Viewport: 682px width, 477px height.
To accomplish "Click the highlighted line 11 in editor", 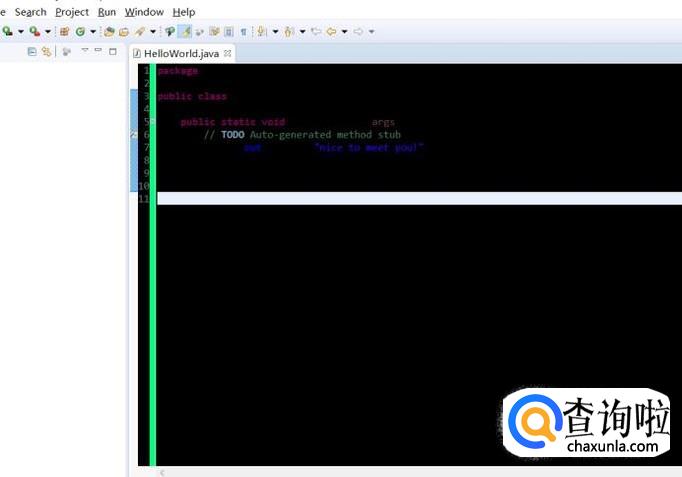I will pos(419,199).
